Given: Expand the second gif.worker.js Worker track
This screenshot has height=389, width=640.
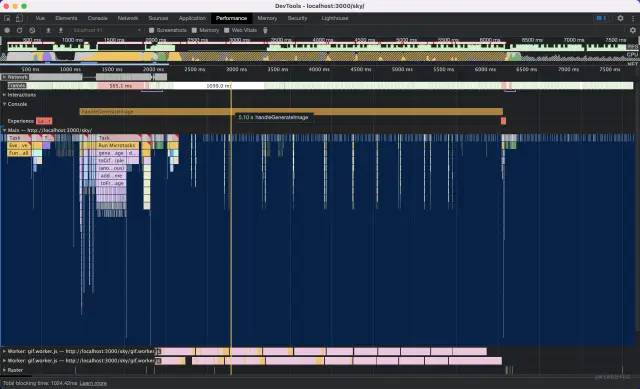Looking at the screenshot, I should 4,361.
